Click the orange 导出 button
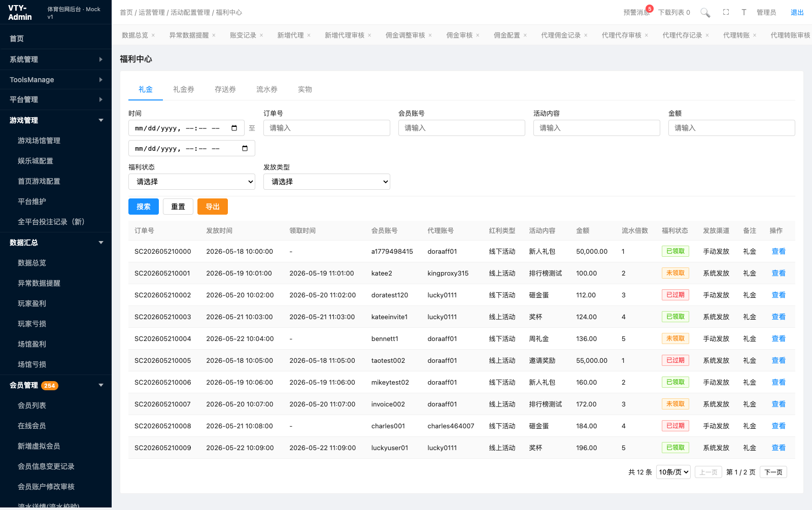812x510 pixels. click(213, 207)
